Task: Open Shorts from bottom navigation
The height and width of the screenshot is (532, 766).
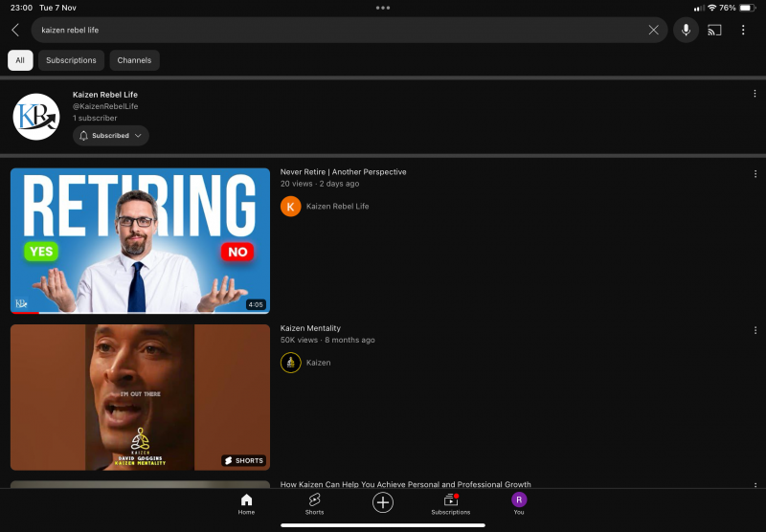Action: tap(314, 504)
